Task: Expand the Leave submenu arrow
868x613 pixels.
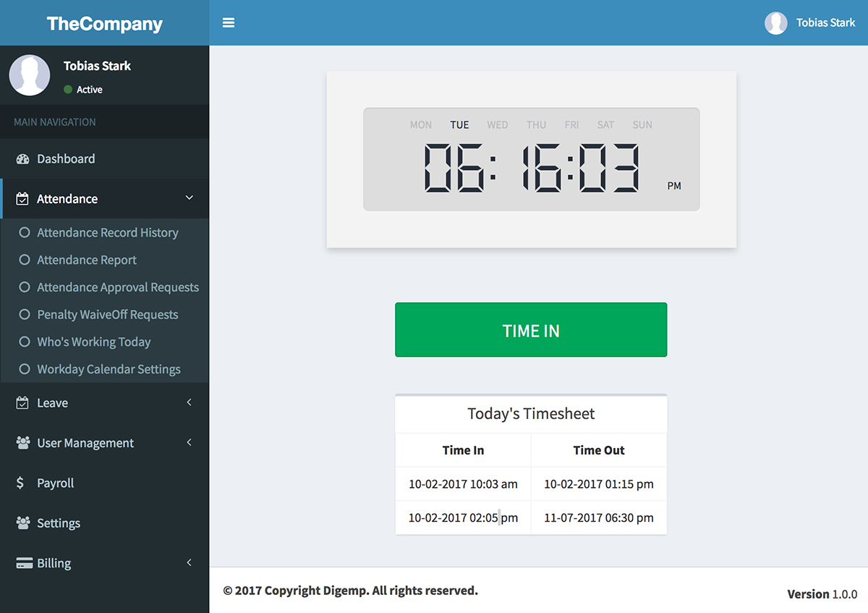Action: [x=190, y=402]
